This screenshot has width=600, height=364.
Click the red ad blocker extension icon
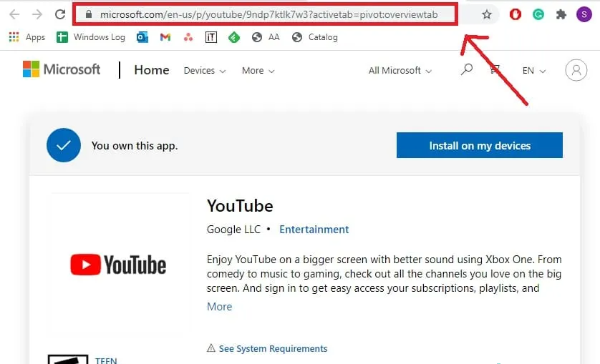click(x=516, y=14)
